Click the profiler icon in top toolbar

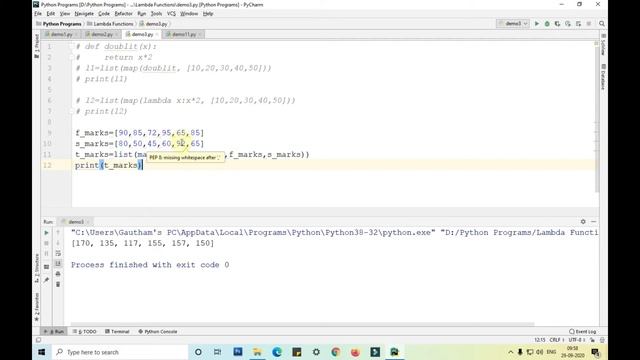click(x=568, y=24)
